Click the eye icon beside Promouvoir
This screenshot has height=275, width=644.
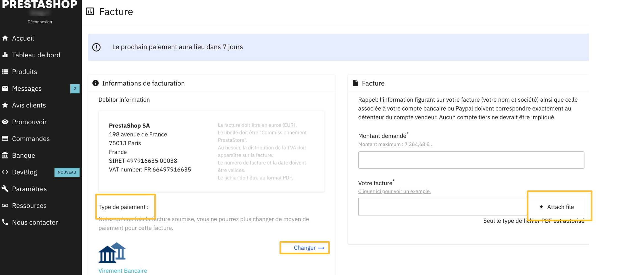click(5, 122)
